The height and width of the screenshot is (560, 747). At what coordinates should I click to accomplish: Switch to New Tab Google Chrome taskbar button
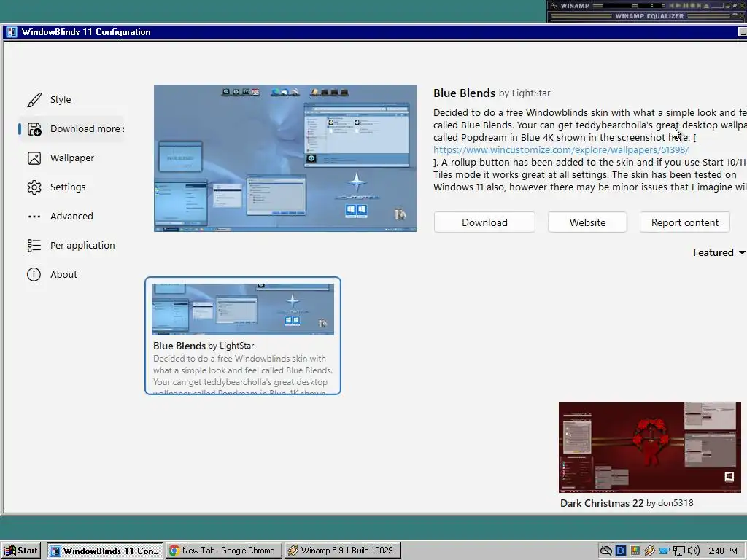[224, 551]
